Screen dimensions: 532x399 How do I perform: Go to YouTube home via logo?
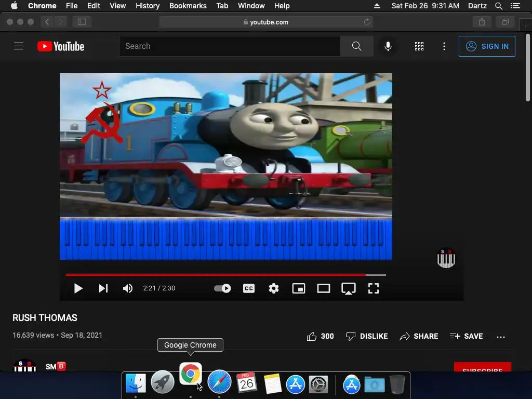pyautogui.click(x=61, y=46)
